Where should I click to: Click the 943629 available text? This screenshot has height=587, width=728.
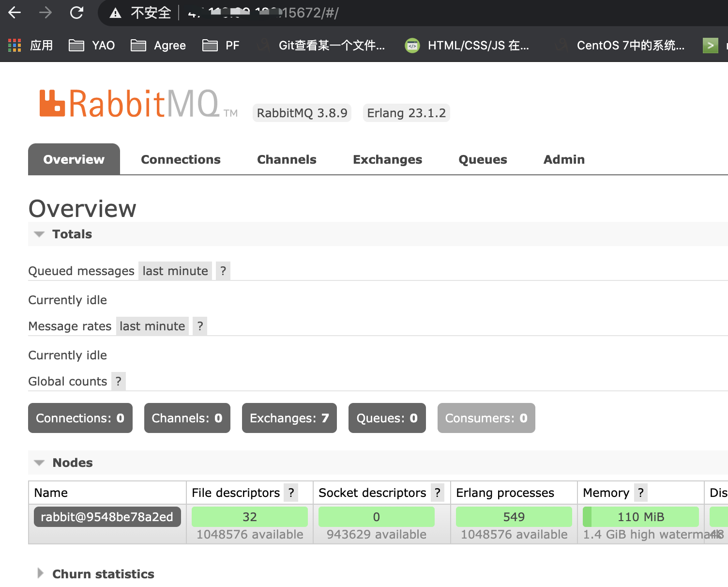click(377, 534)
